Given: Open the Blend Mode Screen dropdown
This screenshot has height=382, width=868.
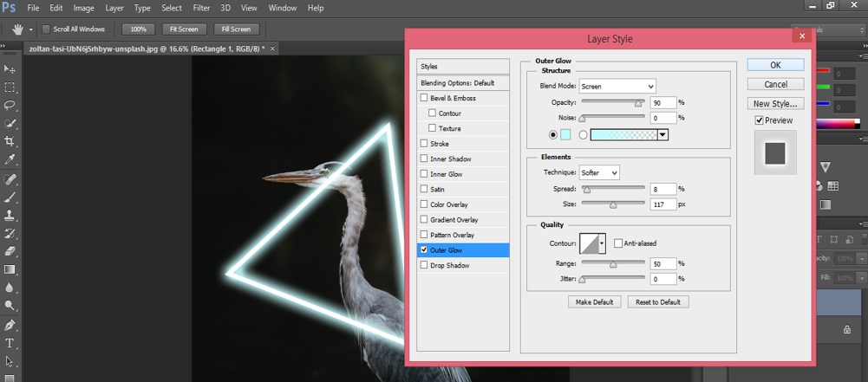Looking at the screenshot, I should 617,87.
